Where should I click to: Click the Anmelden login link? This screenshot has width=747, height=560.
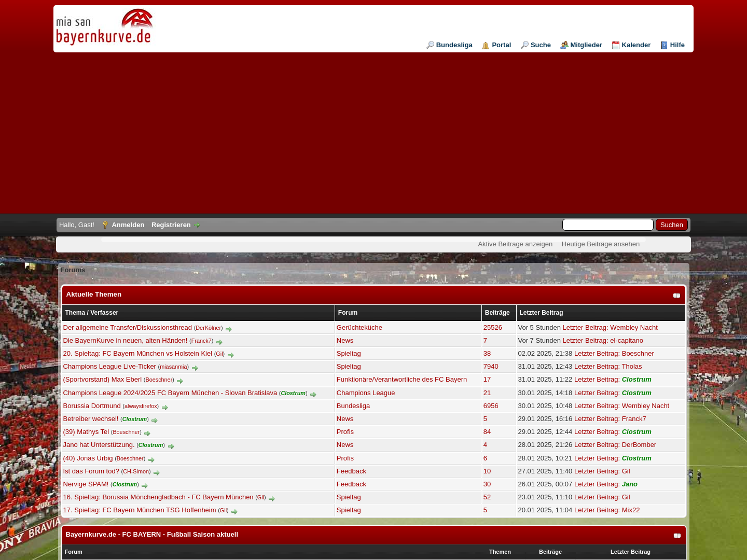(x=128, y=225)
